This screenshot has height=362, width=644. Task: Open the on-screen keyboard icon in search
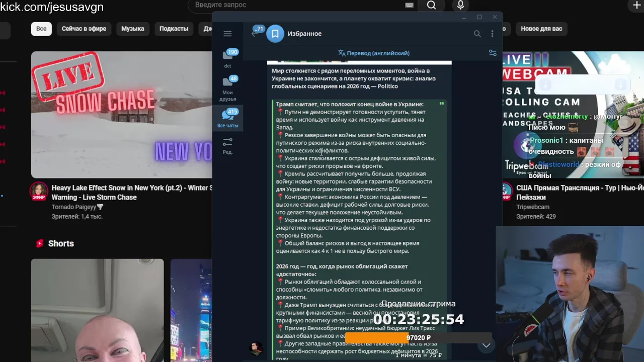(x=409, y=5)
